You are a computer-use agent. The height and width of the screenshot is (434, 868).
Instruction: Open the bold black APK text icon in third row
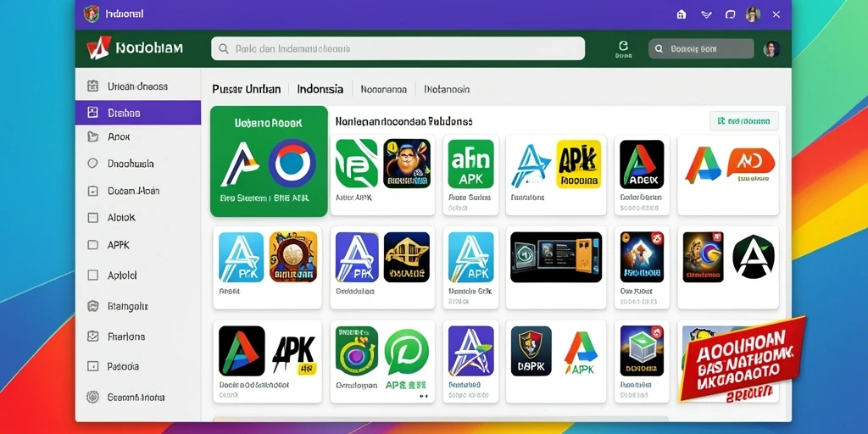tap(293, 353)
